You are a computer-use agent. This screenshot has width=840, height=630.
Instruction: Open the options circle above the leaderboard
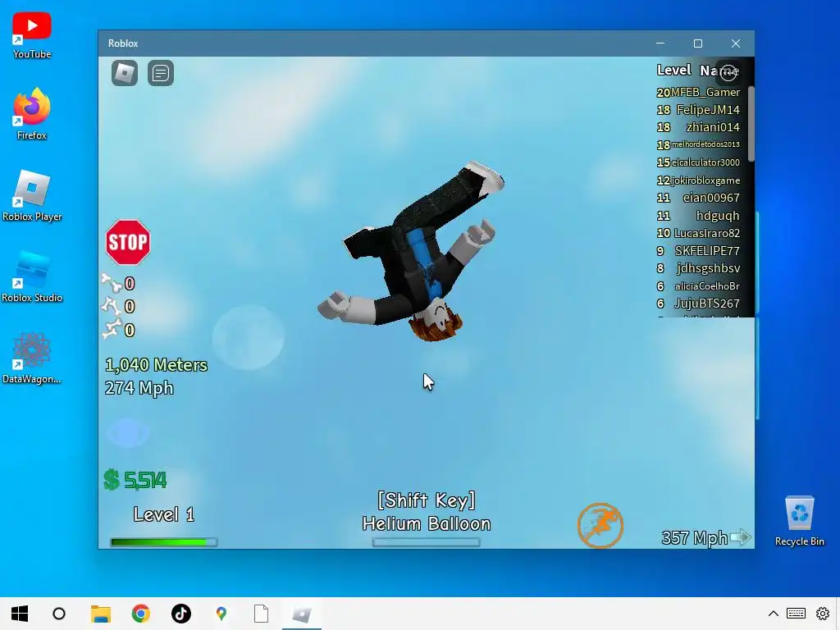click(x=728, y=72)
